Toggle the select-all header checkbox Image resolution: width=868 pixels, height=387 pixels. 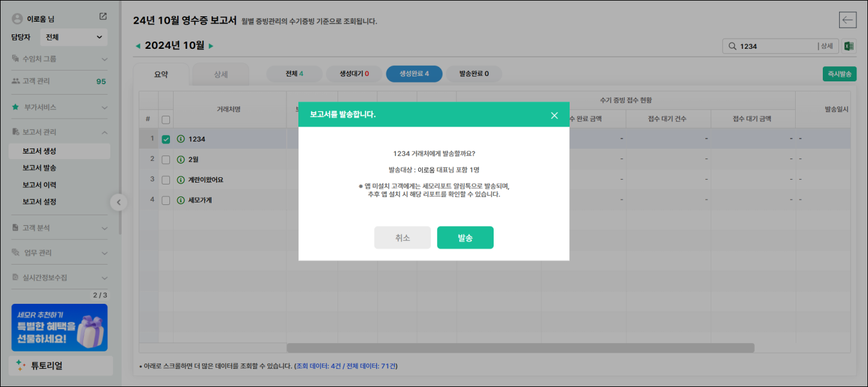click(x=166, y=120)
